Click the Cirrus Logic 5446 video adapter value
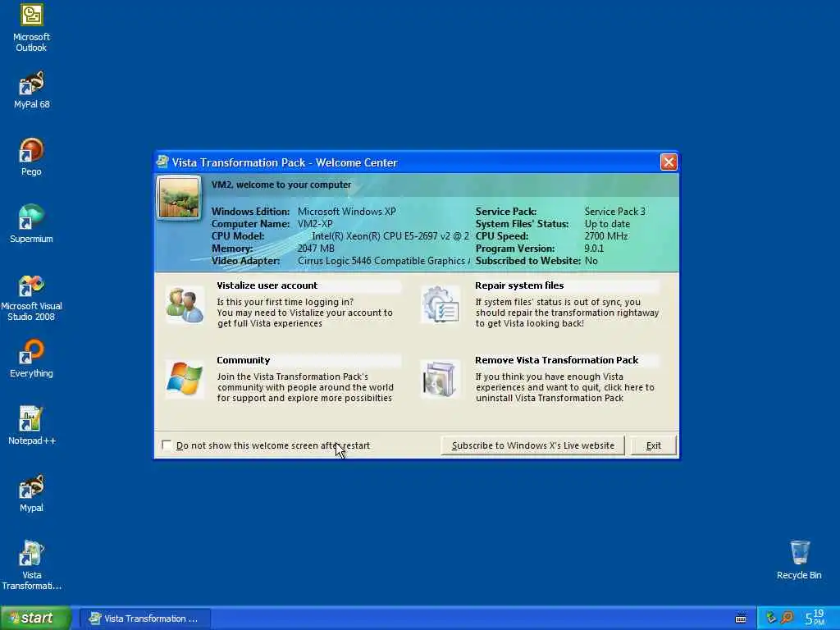 coord(384,261)
